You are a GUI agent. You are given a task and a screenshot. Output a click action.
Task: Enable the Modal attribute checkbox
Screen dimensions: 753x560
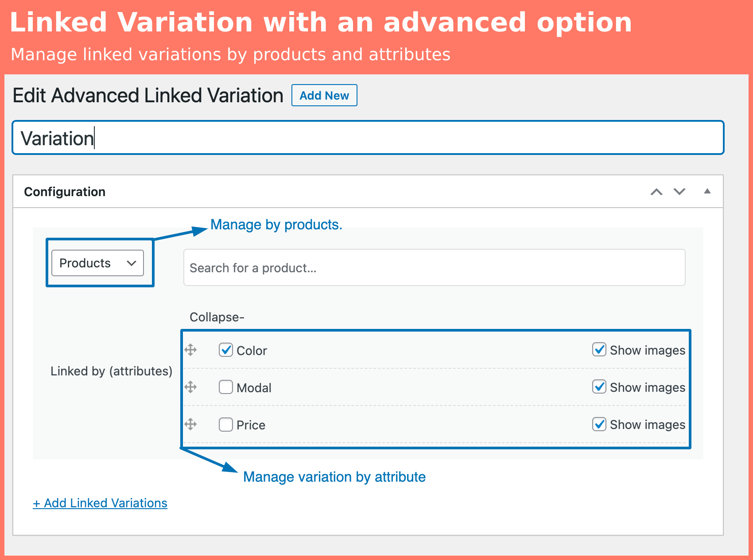pos(226,387)
